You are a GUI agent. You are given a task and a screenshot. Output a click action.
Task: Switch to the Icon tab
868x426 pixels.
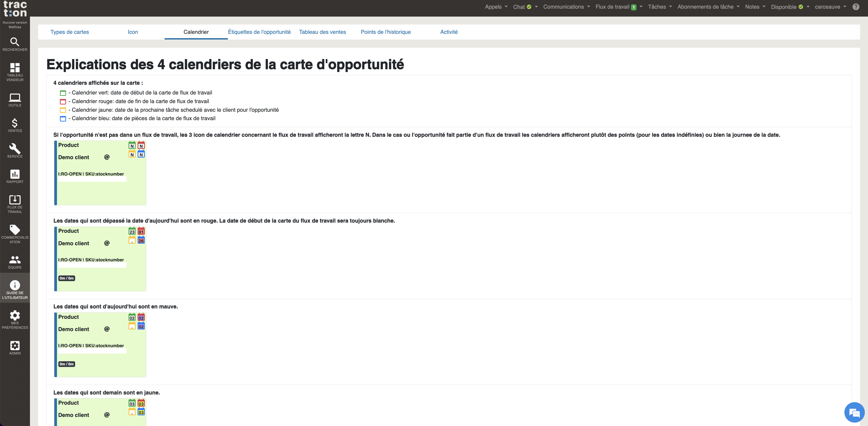tap(133, 32)
